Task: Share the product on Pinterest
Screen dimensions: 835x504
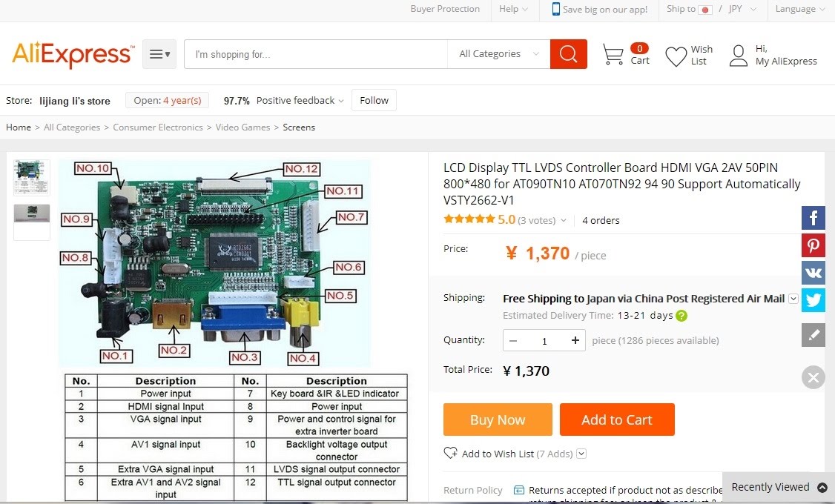Action: coord(813,245)
